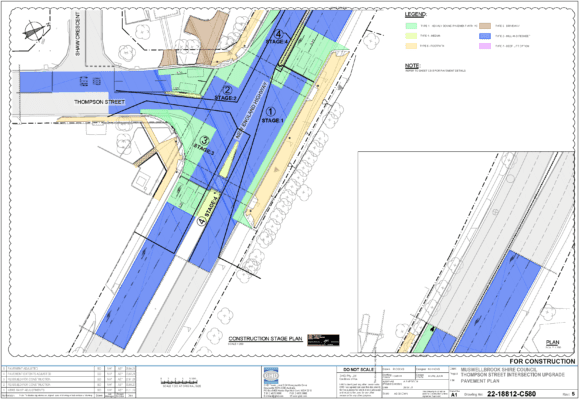Click drawing number 22-18812-C580

point(511,394)
